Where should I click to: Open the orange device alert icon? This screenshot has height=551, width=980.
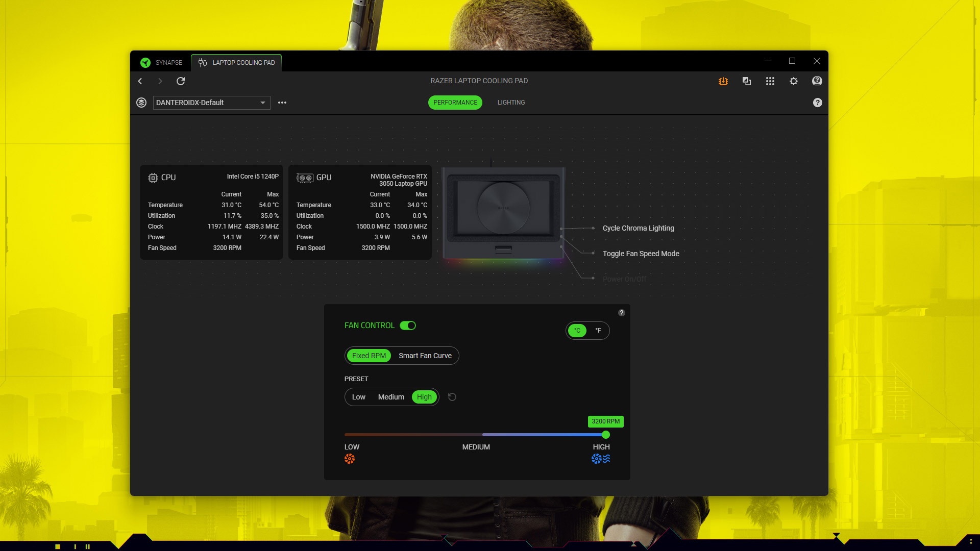pyautogui.click(x=723, y=81)
